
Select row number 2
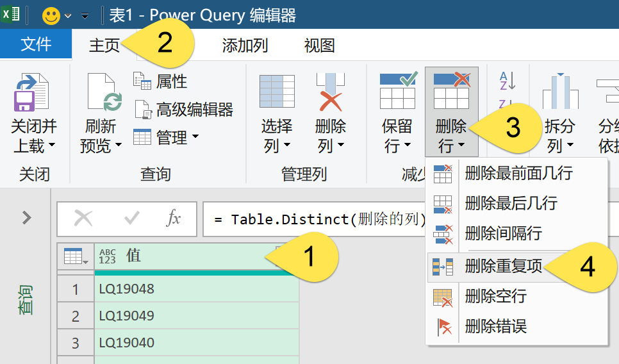pos(76,316)
